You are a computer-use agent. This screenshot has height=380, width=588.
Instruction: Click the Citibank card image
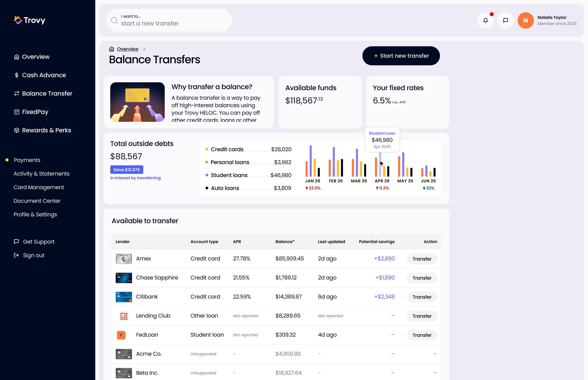tap(124, 297)
